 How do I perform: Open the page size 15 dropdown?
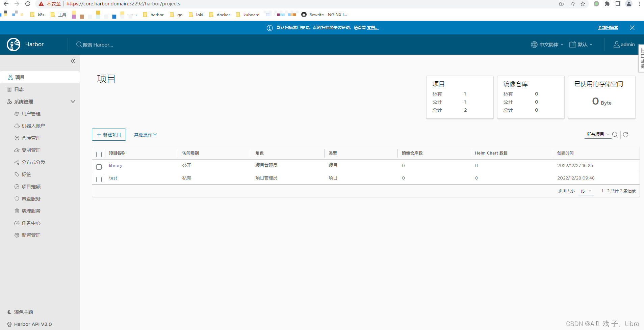586,191
